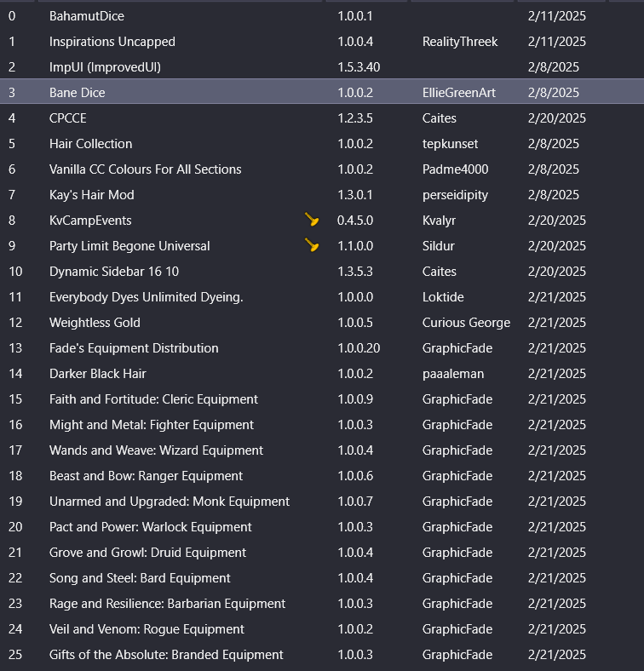644x671 pixels.
Task: Click the yellow tool icon on KvCampEvents row
Action: pos(312,221)
